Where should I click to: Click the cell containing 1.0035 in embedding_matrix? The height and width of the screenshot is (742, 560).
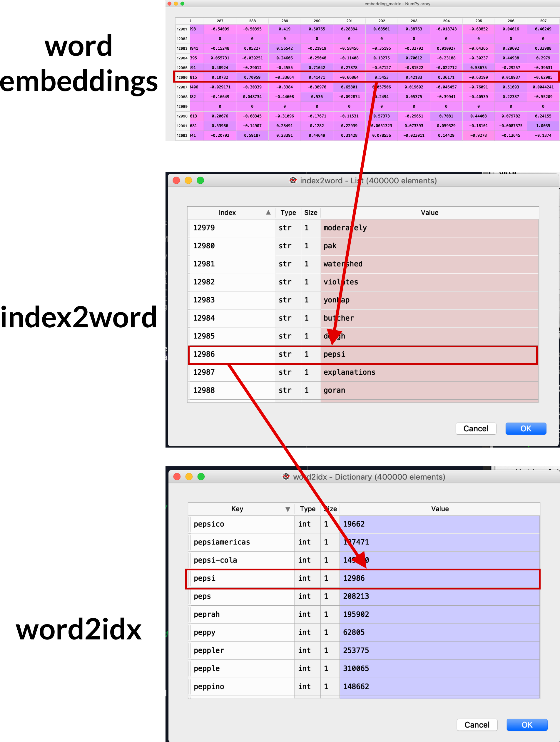(543, 126)
